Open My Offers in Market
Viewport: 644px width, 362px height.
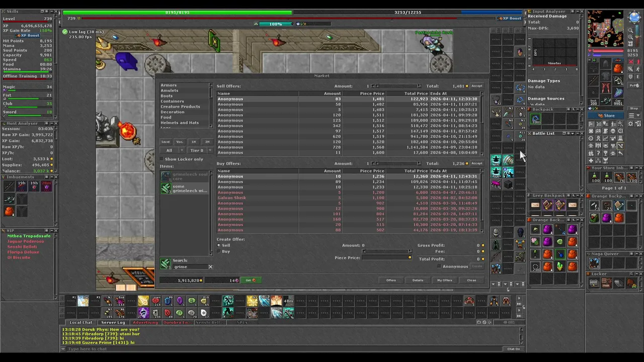444,280
